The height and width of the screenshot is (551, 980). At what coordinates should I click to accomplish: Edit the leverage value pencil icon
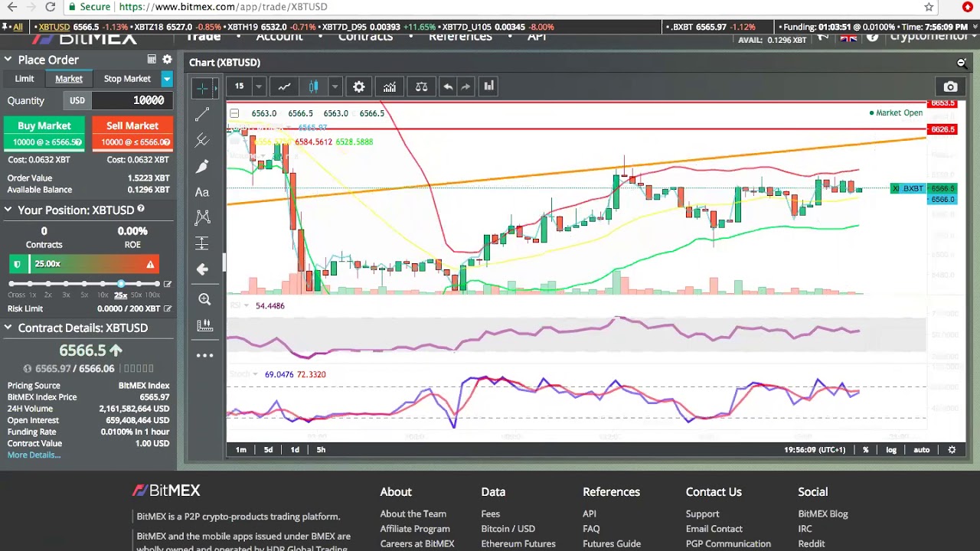coord(168,285)
